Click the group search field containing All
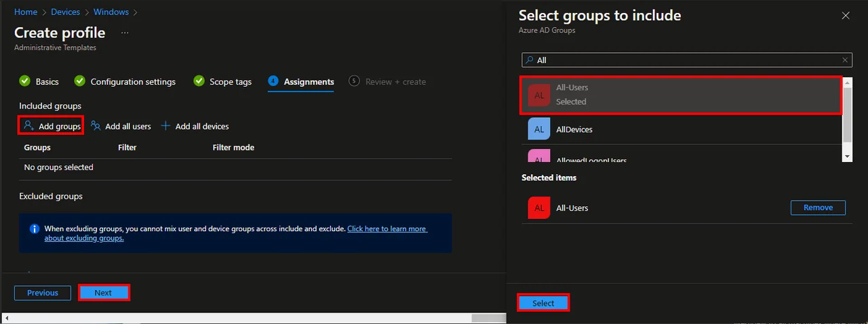 (687, 60)
